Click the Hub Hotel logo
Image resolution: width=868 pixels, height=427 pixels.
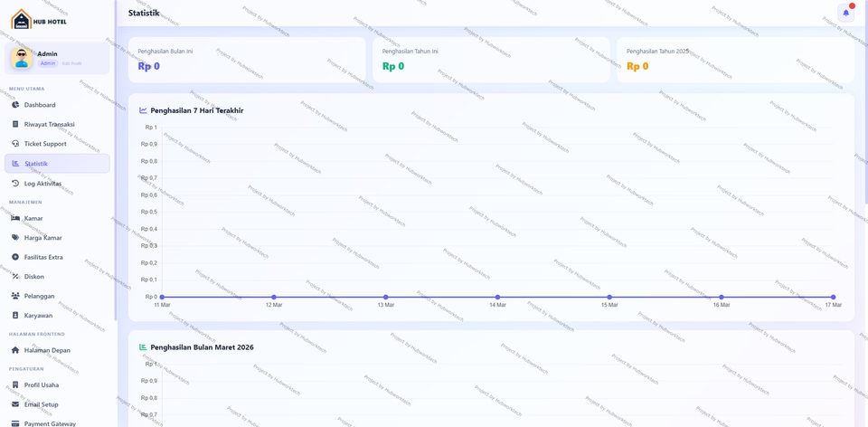pyautogui.click(x=39, y=19)
